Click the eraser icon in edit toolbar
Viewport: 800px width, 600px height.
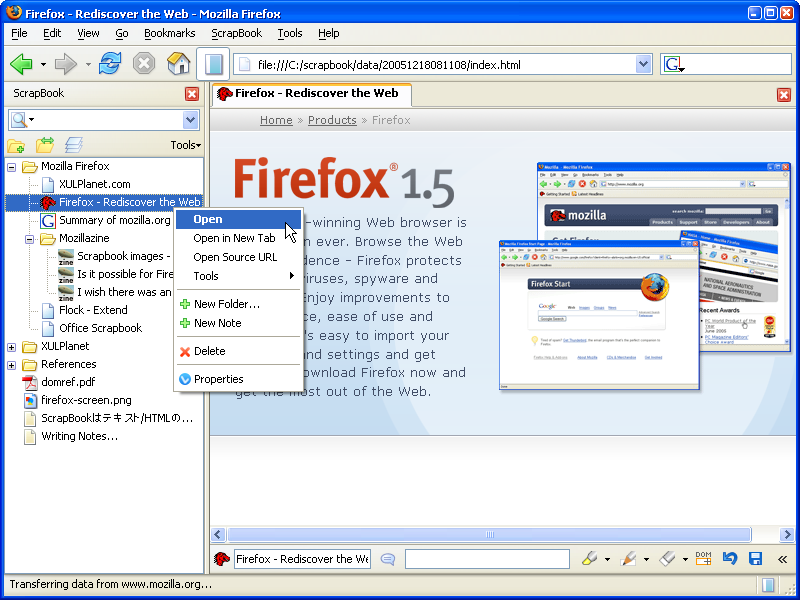point(667,559)
